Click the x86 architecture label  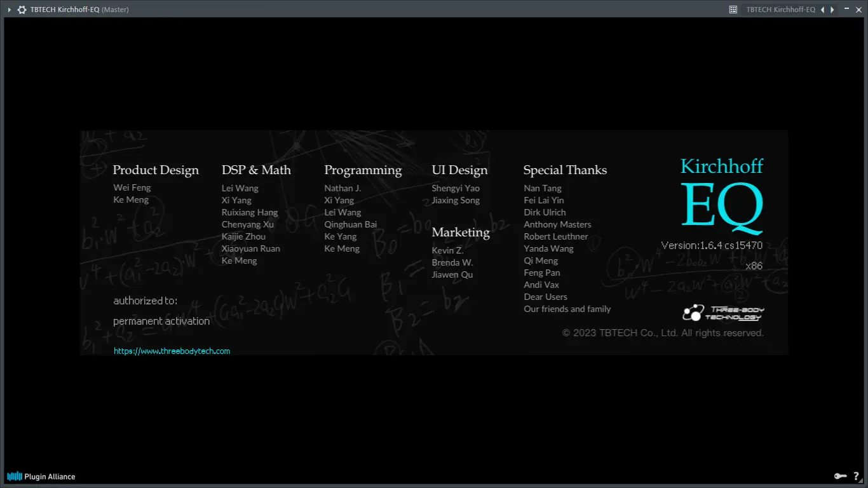(x=754, y=266)
